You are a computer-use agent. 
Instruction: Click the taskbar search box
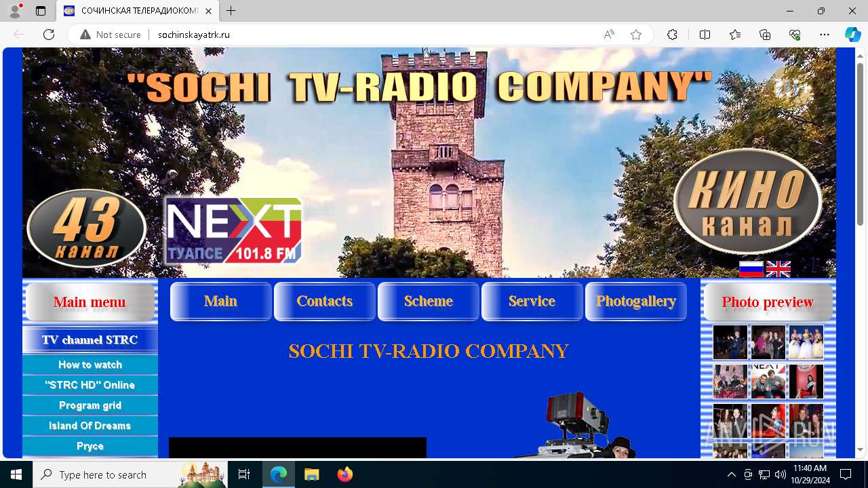131,474
